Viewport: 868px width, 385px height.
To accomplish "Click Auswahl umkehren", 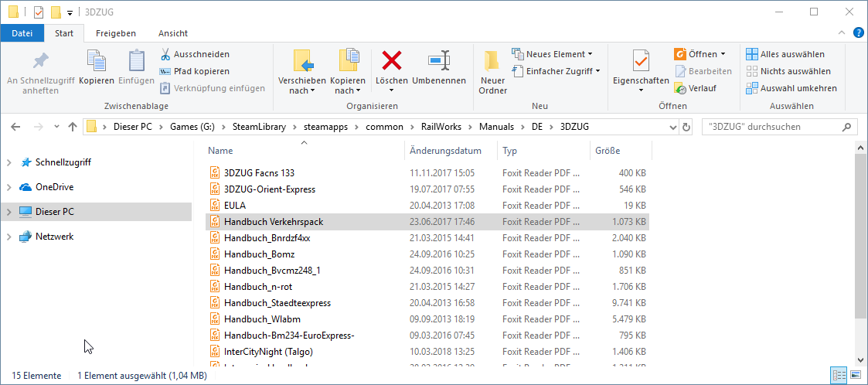I will coord(791,88).
